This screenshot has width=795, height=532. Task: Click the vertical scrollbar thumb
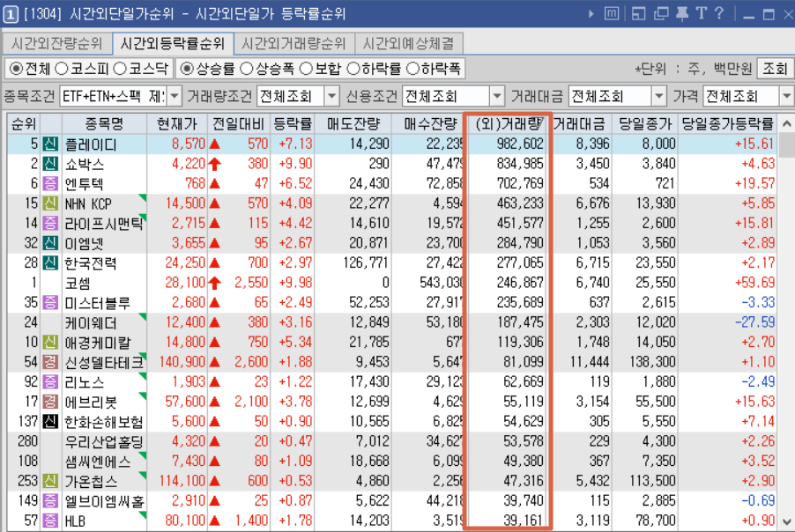(x=786, y=145)
